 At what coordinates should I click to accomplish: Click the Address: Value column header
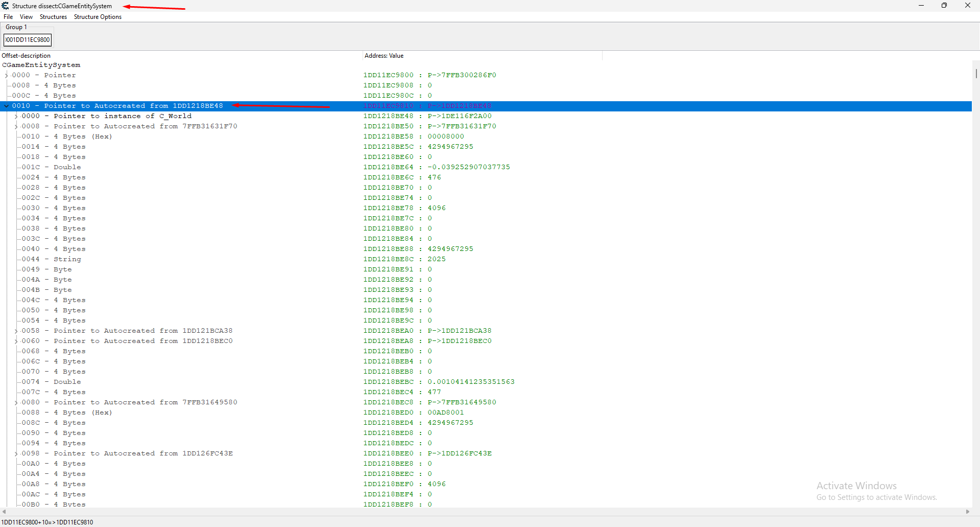384,56
